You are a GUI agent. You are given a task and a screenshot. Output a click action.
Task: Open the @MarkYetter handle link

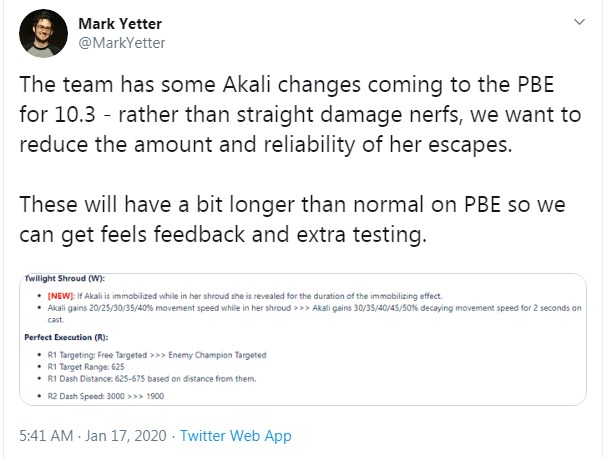(x=120, y=42)
